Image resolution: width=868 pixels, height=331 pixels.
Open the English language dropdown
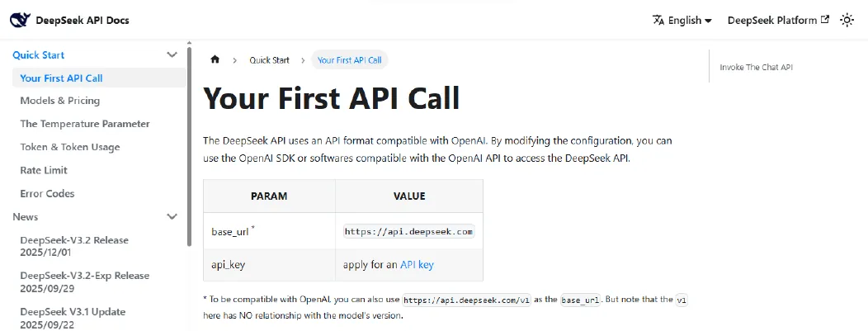pyautogui.click(x=682, y=21)
